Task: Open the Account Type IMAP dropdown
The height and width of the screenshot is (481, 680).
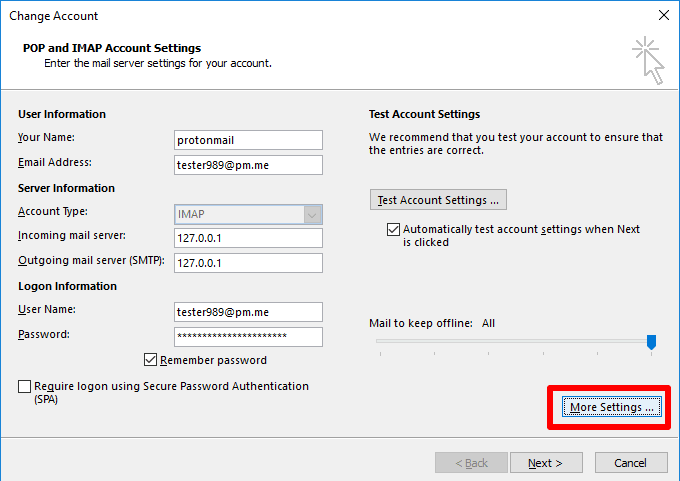Action: (248, 214)
